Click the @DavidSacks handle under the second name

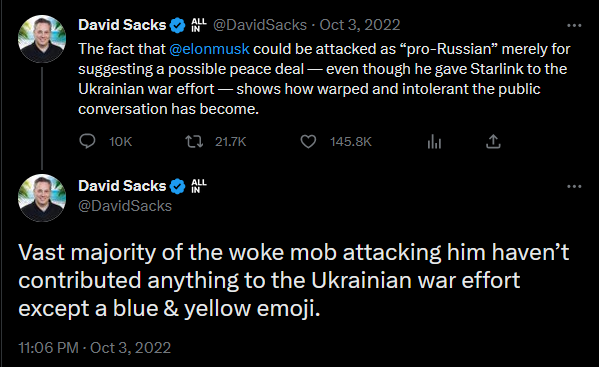click(x=125, y=206)
